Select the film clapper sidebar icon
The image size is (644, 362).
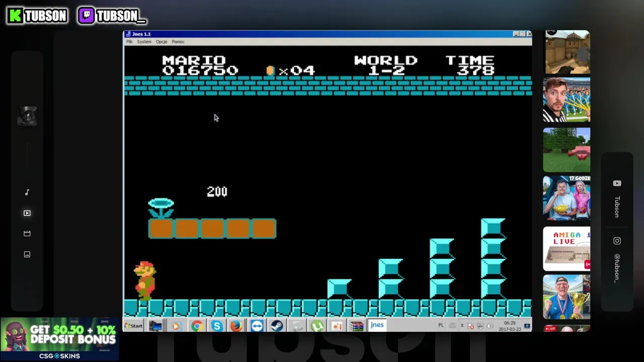[x=27, y=234]
